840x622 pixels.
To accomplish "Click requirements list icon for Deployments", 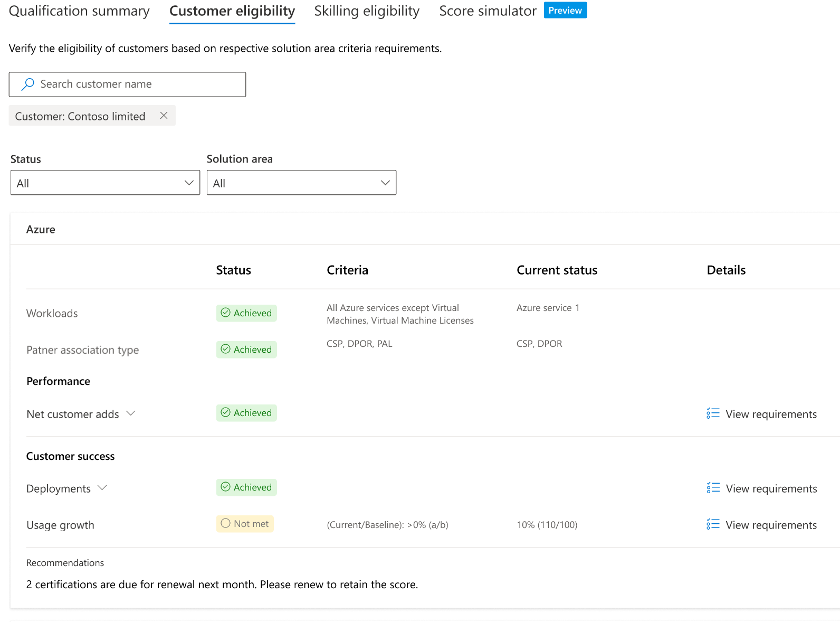I will (x=713, y=488).
